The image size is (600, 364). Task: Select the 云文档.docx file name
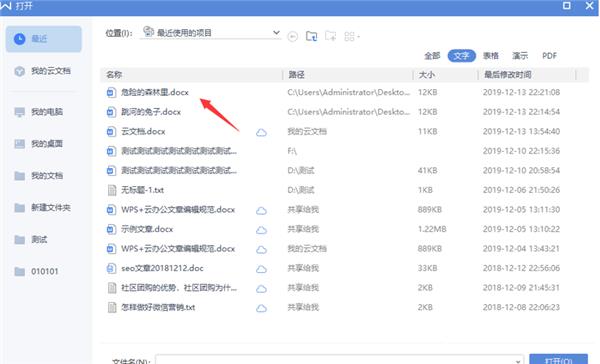coord(143,131)
